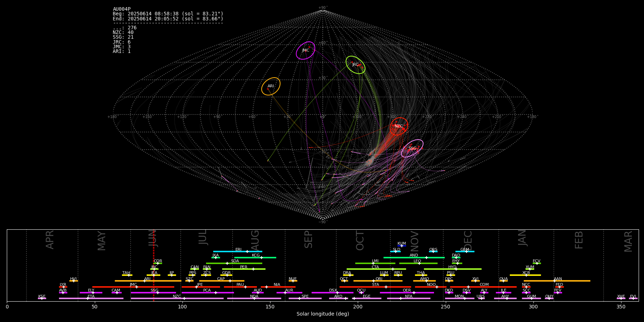This screenshot has width=644, height=322.
Task: Click the orange CAP shower bar
Action: pos(221,280)
